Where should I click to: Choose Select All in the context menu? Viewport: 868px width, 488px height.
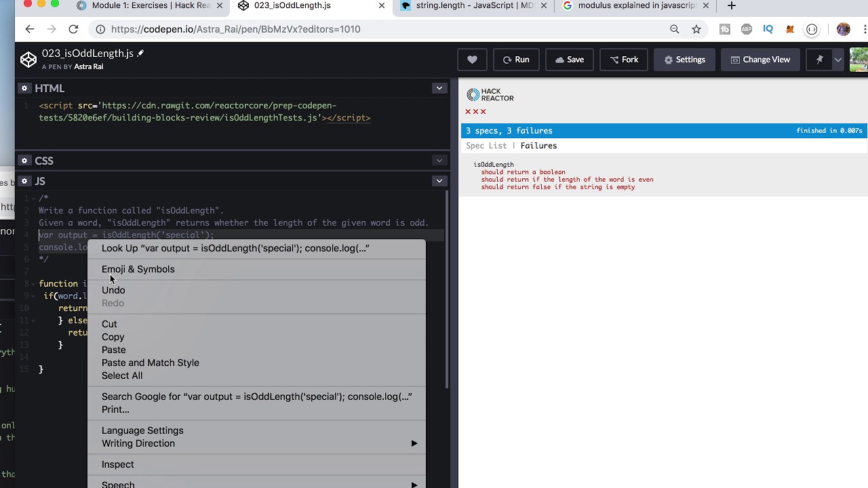pyautogui.click(x=257, y=375)
